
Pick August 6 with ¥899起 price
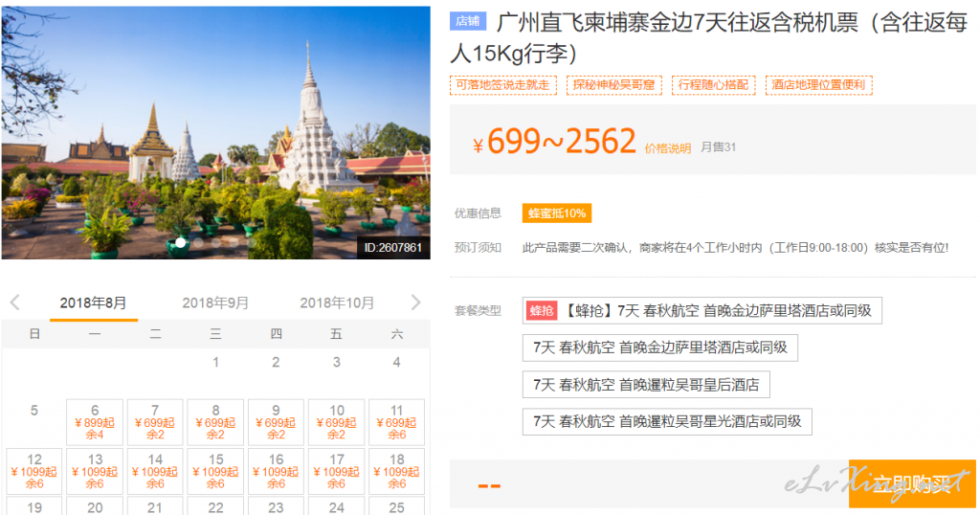tap(95, 422)
